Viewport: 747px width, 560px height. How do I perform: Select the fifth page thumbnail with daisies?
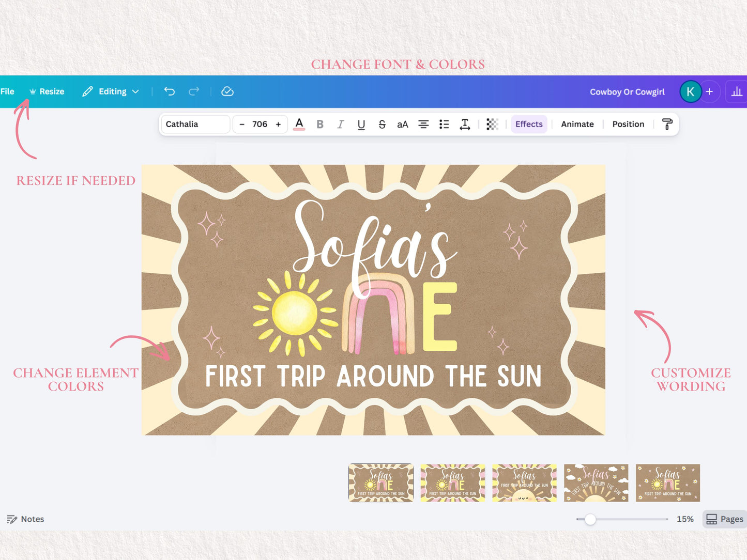tap(668, 483)
